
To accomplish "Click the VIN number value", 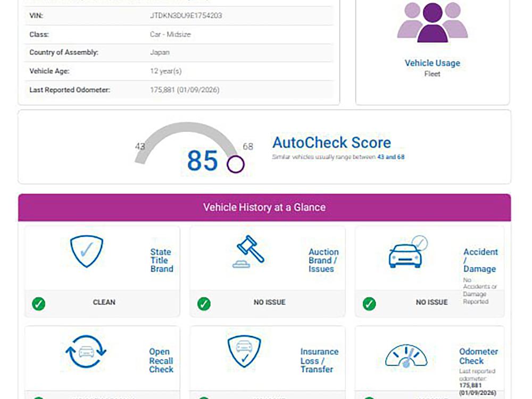I will tap(186, 15).
